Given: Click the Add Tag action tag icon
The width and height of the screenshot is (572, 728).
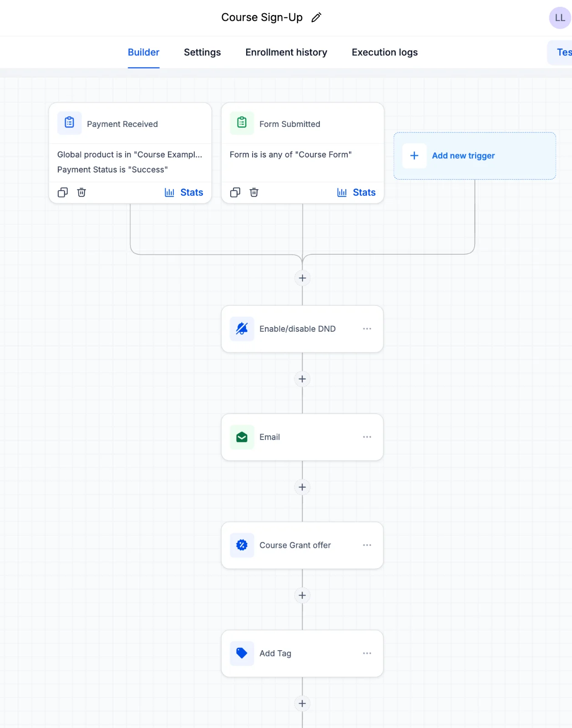Looking at the screenshot, I should (242, 653).
